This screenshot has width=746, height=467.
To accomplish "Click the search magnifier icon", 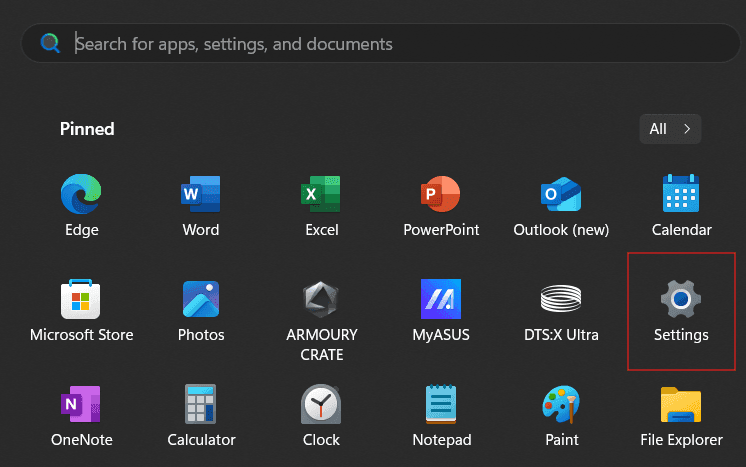I will tap(50, 43).
